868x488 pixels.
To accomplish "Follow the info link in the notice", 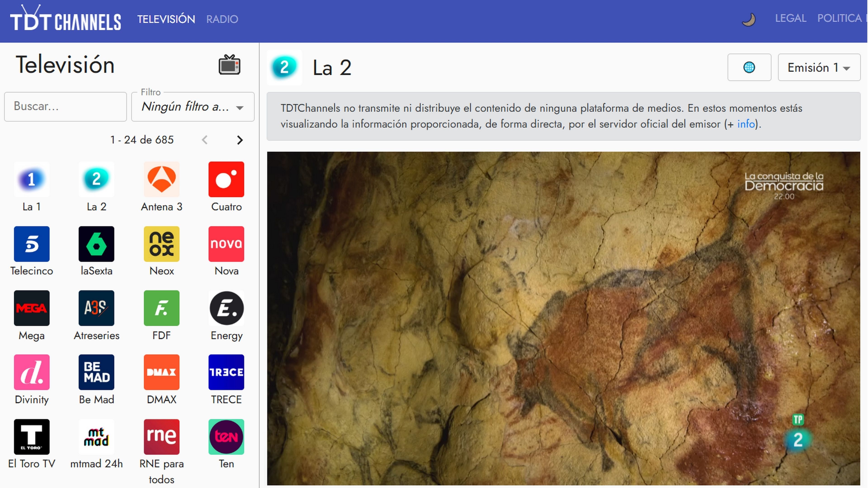I will 746,124.
